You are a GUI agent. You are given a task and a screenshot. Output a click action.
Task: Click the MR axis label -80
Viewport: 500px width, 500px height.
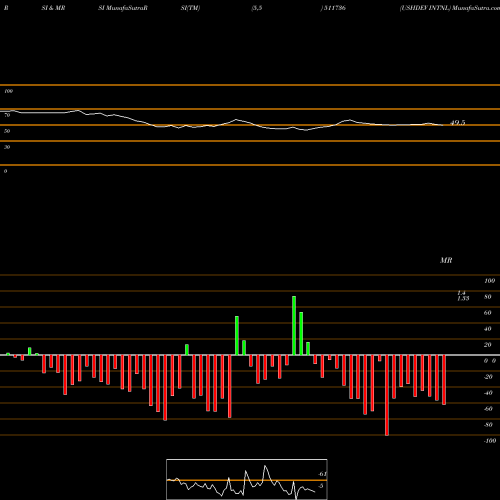(x=488, y=425)
